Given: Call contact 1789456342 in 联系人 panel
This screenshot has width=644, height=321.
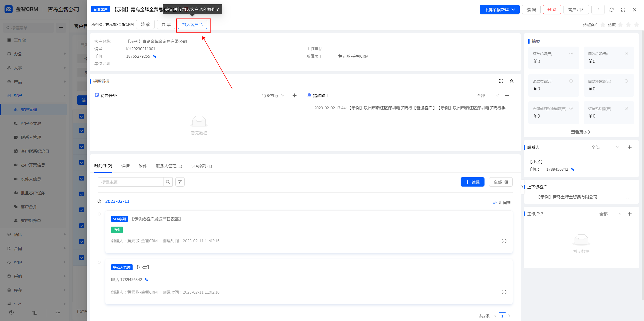Looking at the screenshot, I should [x=573, y=169].
